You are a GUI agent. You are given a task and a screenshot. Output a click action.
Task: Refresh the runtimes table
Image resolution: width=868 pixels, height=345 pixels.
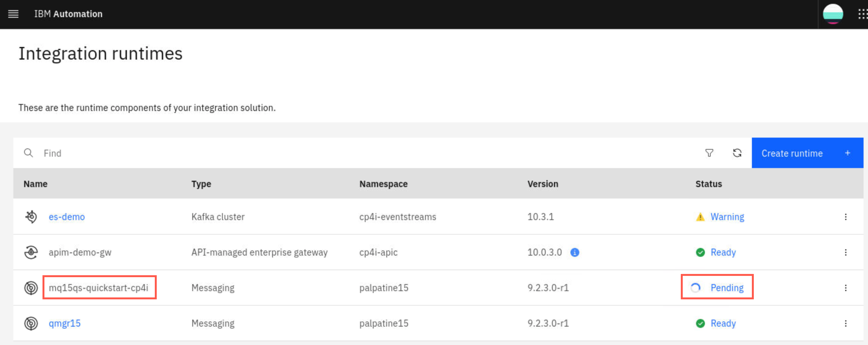coord(737,153)
